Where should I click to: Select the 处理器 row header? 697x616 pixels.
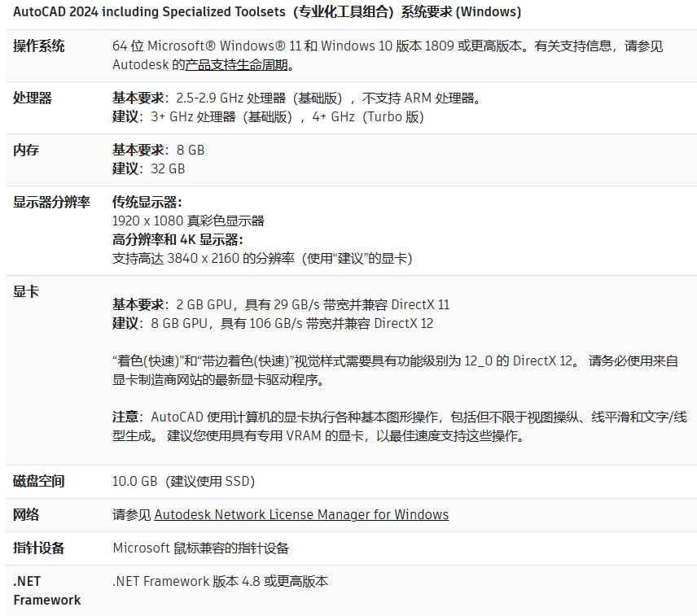tap(32, 98)
